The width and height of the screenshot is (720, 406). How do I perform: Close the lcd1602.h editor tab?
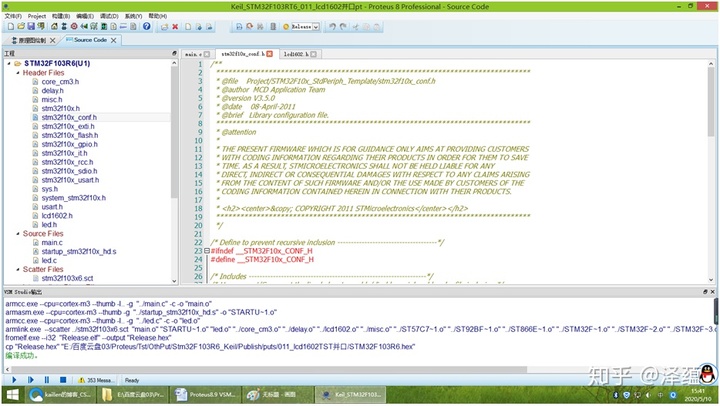click(313, 54)
